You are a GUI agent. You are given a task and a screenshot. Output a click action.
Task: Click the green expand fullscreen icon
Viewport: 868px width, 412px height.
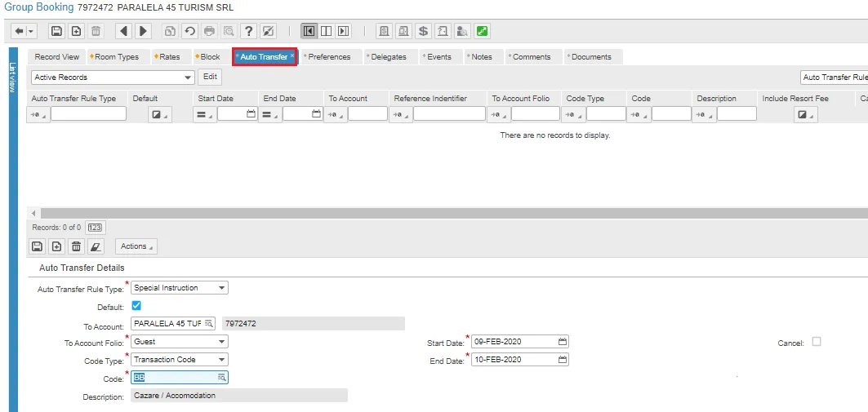tap(482, 31)
